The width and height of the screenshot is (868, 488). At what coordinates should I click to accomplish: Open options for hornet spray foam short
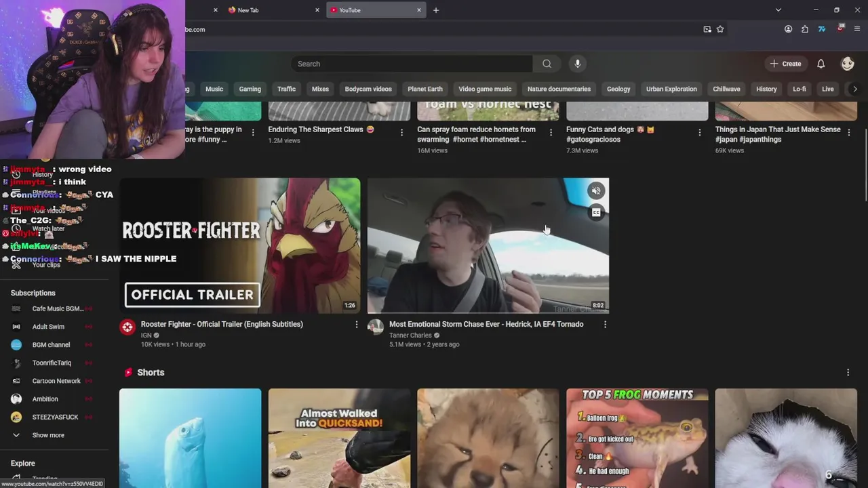551,133
